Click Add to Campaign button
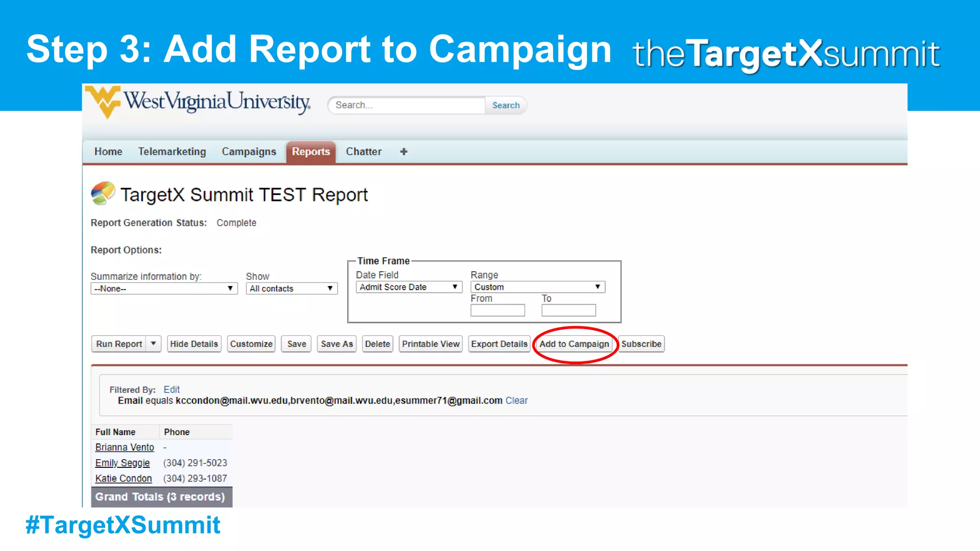This screenshot has height=551, width=980. [574, 344]
